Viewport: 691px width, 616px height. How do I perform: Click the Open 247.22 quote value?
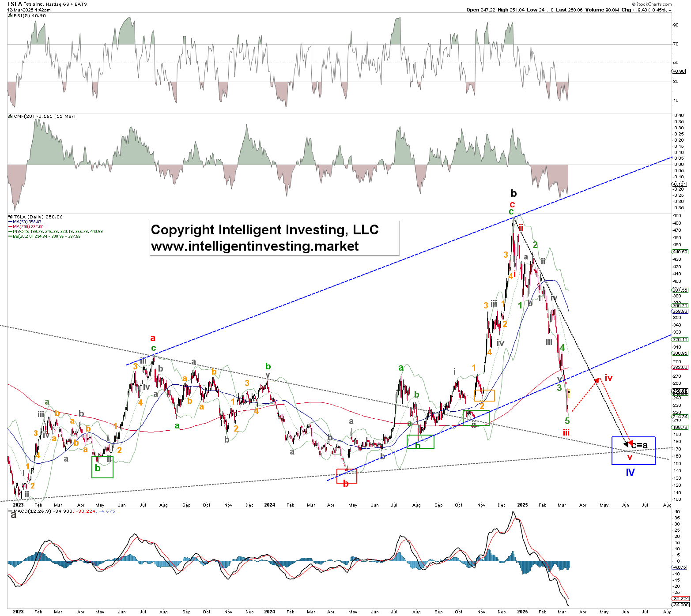point(480,10)
